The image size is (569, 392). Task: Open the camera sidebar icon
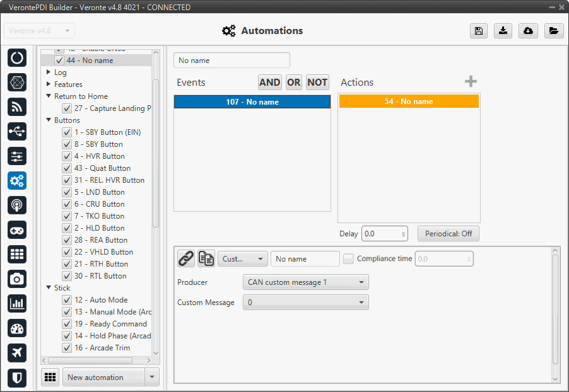tap(17, 279)
